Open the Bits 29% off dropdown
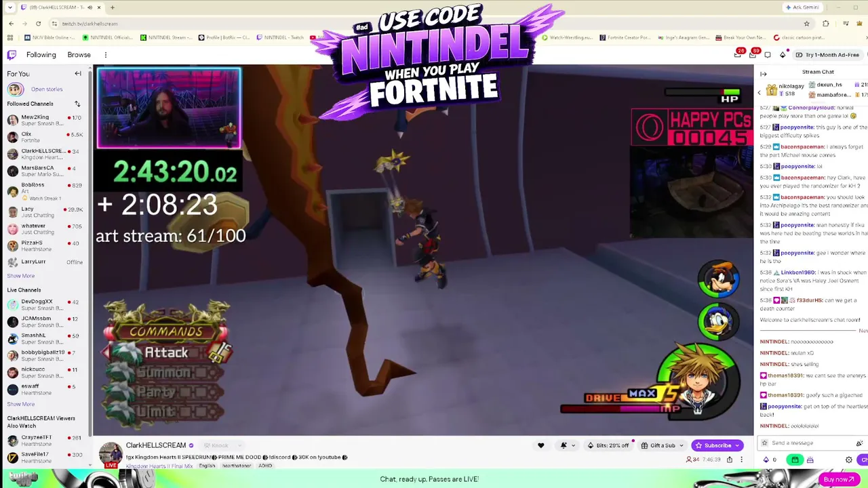Screen dimensions: 868x488 coord(608,445)
